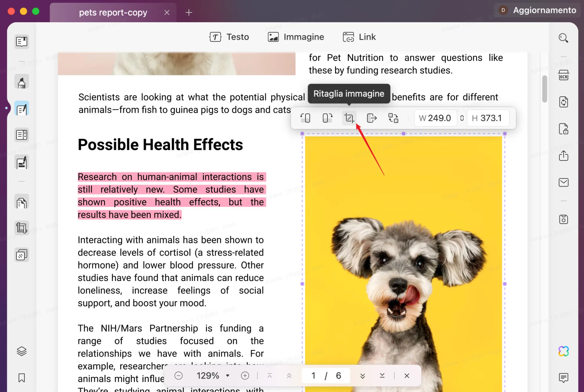
Task: Jump to the last page
Action: (x=382, y=376)
